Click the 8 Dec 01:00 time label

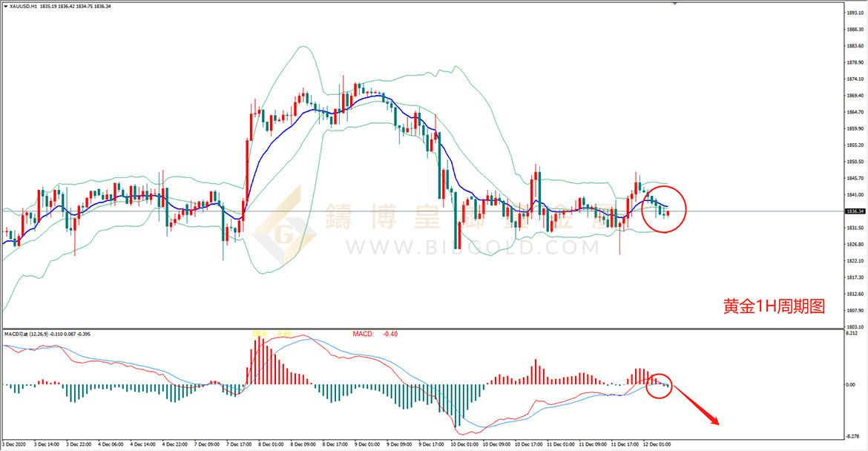(270, 444)
